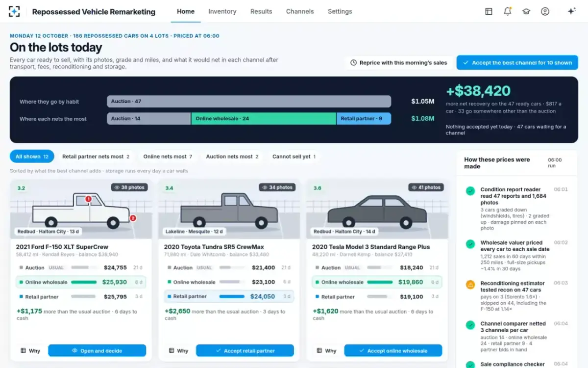Click Why table icon on Toyota Tundra card
This screenshot has width=588, height=368.
click(x=171, y=351)
